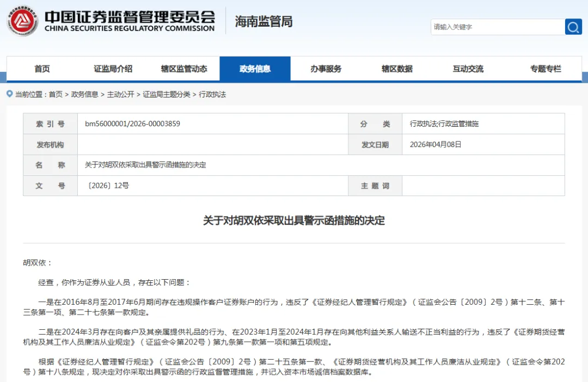Viewport: 588px width, 382px height.
Task: Open the 办事服务 menu item
Action: [326, 69]
